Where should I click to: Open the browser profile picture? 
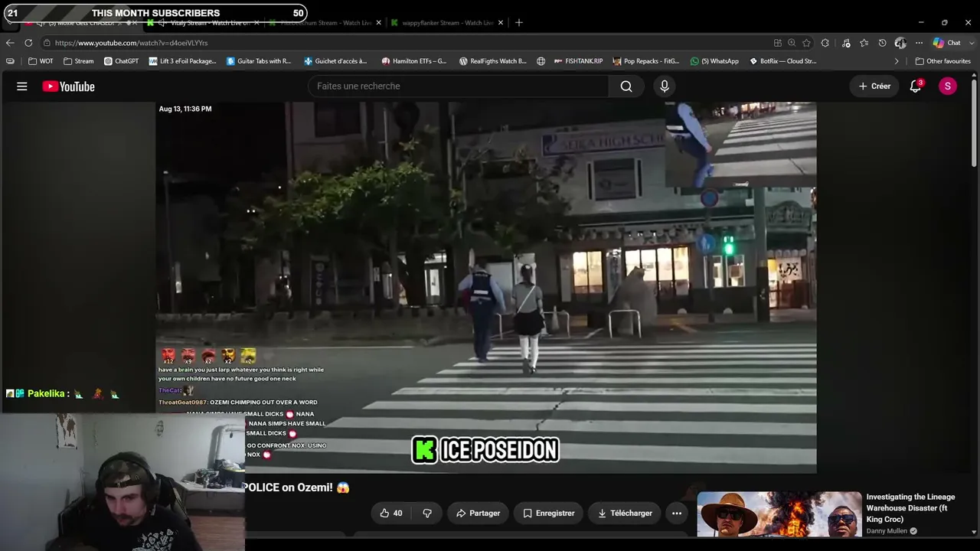pos(900,43)
